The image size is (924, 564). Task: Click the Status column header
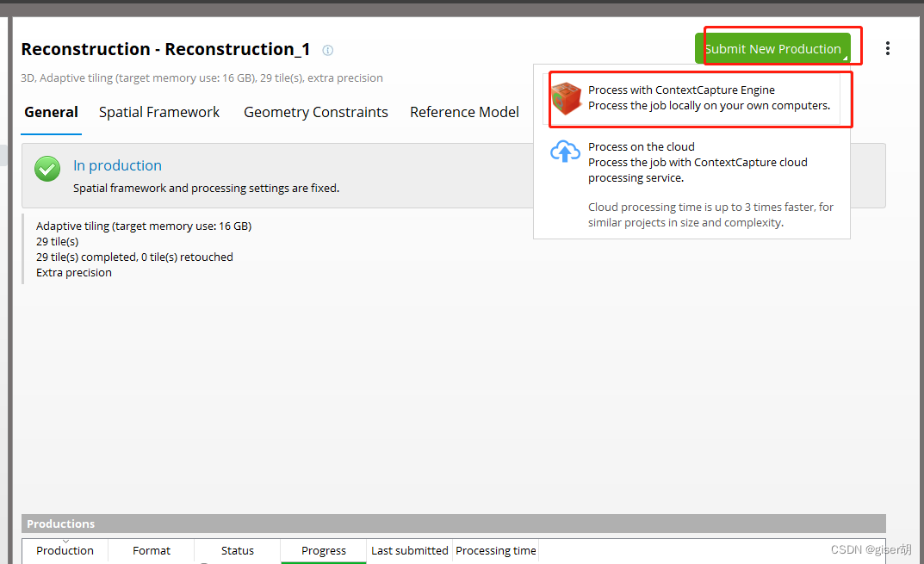[238, 550]
